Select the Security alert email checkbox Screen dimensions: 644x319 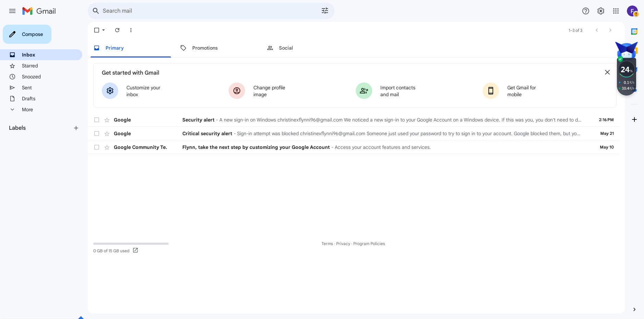(97, 120)
